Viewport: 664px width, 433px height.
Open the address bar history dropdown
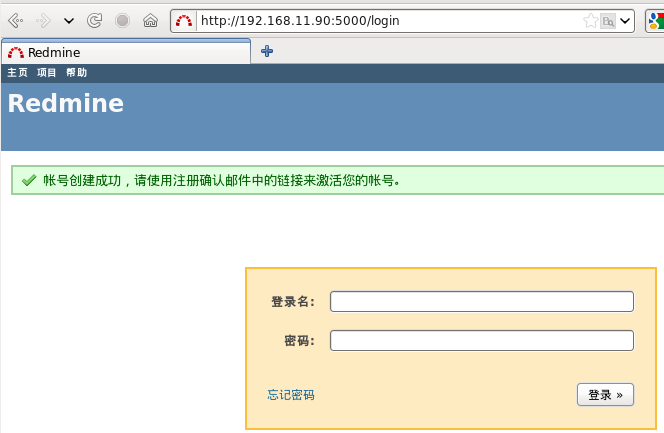625,20
